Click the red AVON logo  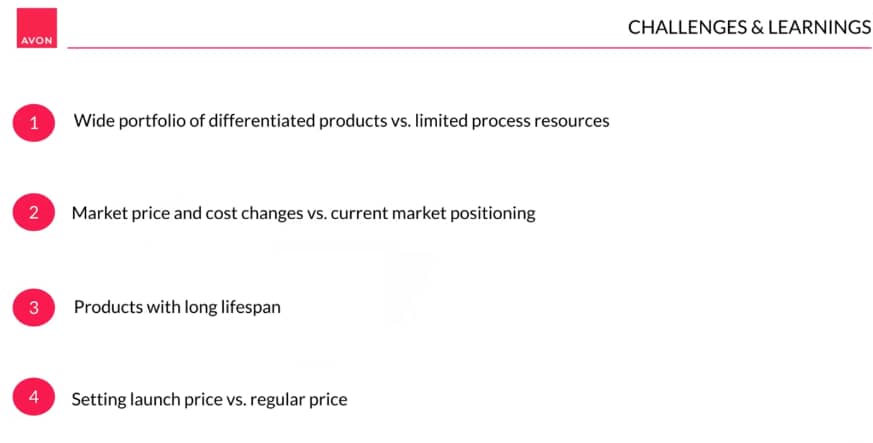tap(37, 28)
